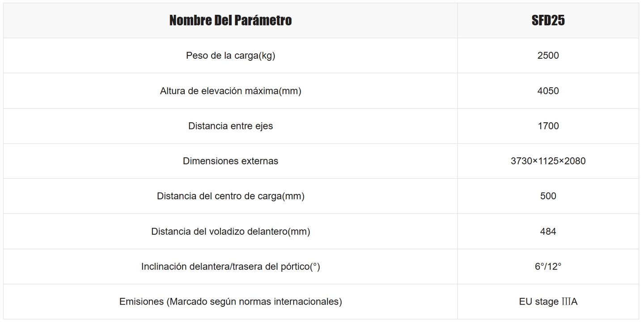Select the SFD25 column header
This screenshot has height=322, width=644.
pyautogui.click(x=548, y=21)
